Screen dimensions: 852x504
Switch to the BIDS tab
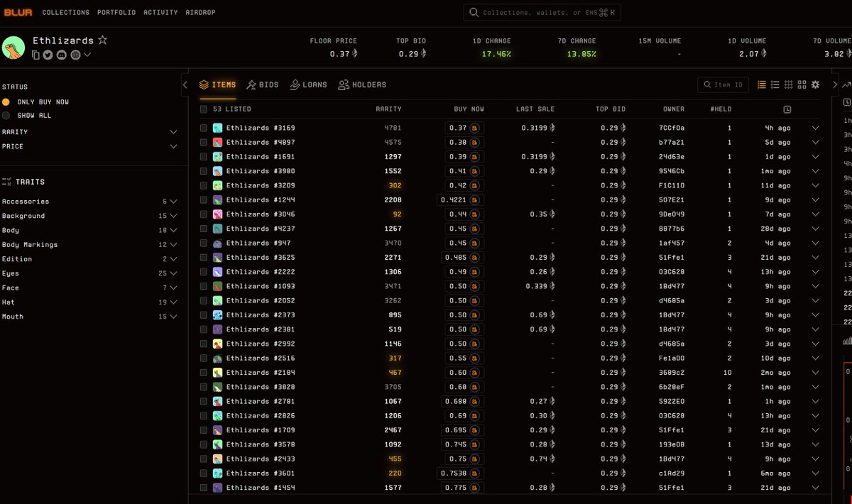click(263, 84)
